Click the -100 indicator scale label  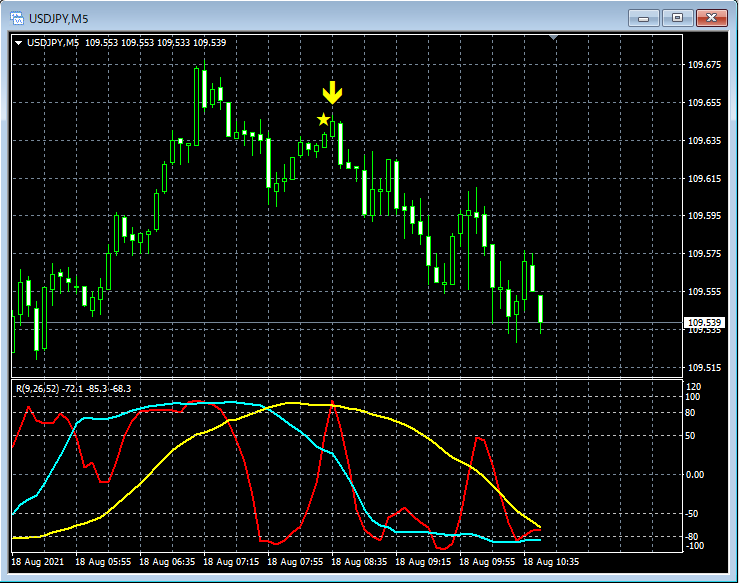click(694, 546)
